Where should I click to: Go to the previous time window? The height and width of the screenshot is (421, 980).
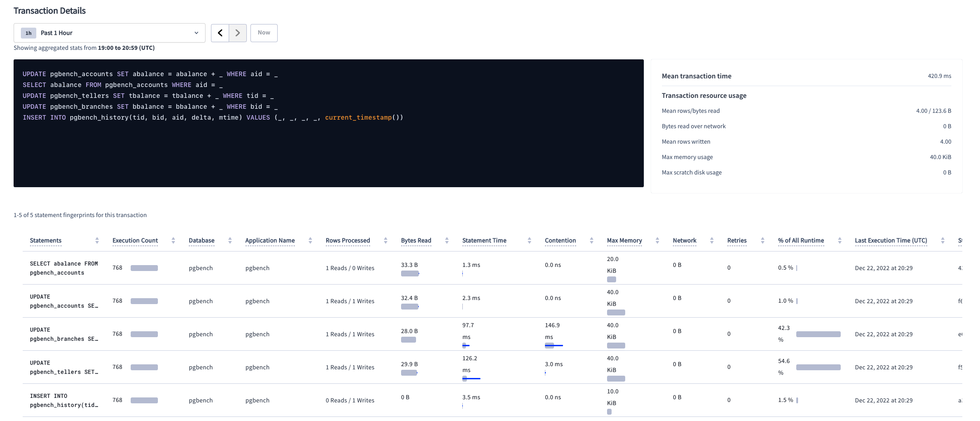coord(220,33)
